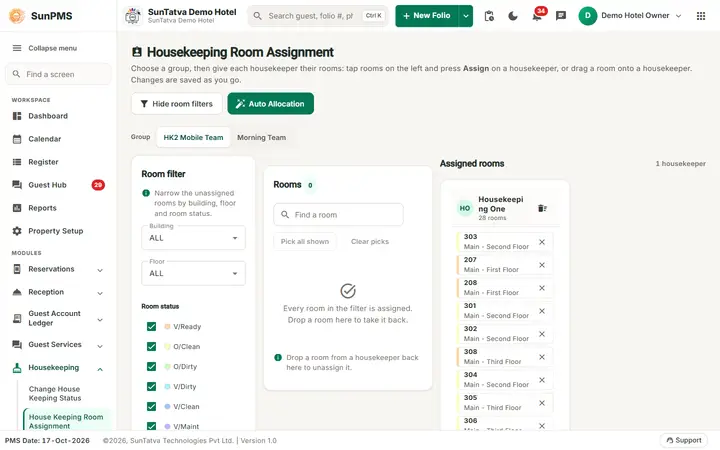Click the SunTatva Demo Hotel logo
Viewport: 720px width, 450px height.
(133, 16)
